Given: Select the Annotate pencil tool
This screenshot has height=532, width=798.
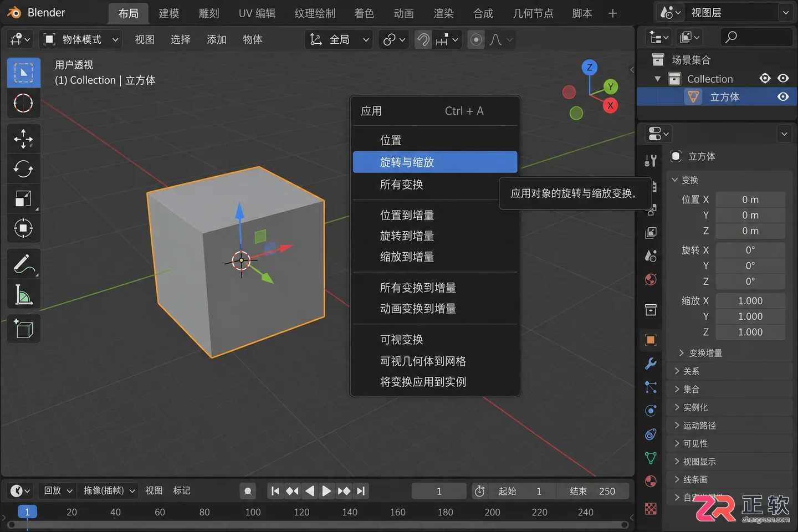Looking at the screenshot, I should [x=23, y=264].
